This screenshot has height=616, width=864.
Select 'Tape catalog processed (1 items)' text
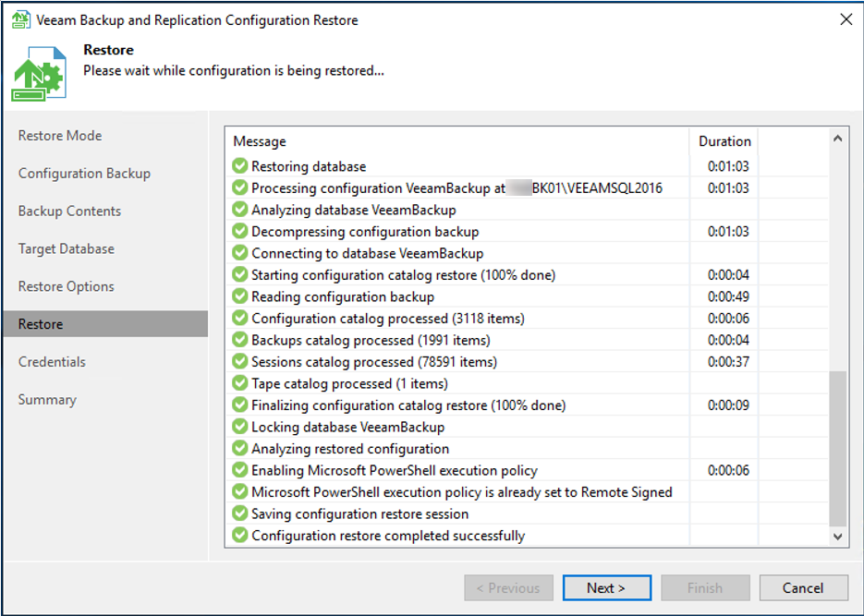(349, 383)
